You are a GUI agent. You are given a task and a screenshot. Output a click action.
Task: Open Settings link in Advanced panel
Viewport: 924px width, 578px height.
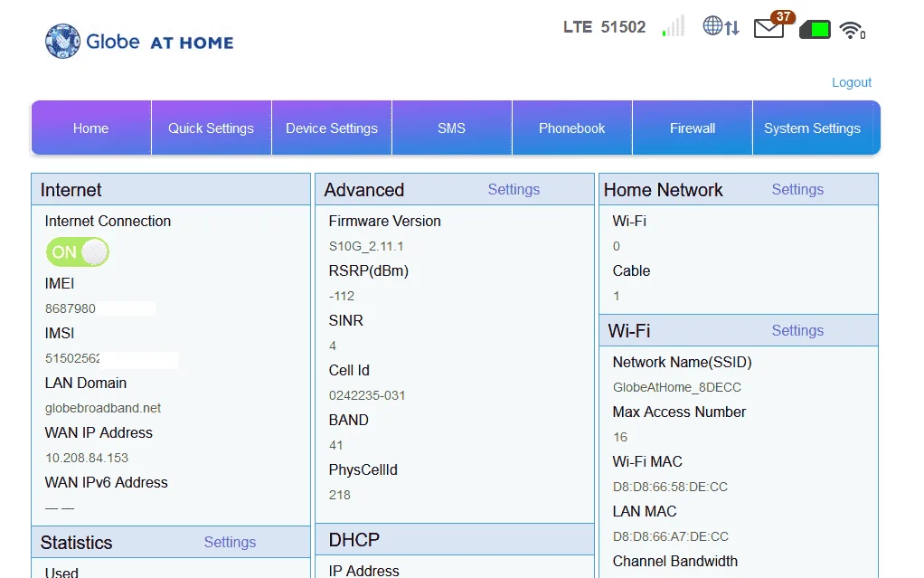coord(514,189)
